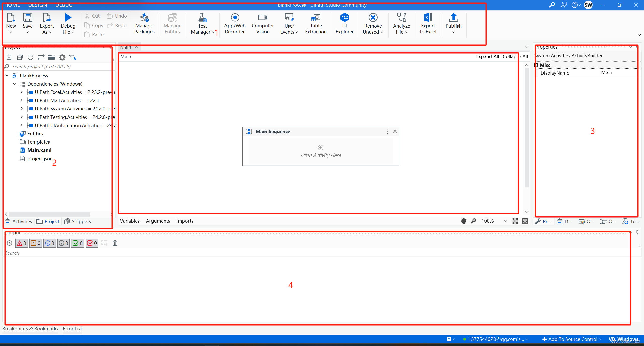The height and width of the screenshot is (346, 644).
Task: Open zoom level 100% dropdown
Action: click(x=505, y=221)
